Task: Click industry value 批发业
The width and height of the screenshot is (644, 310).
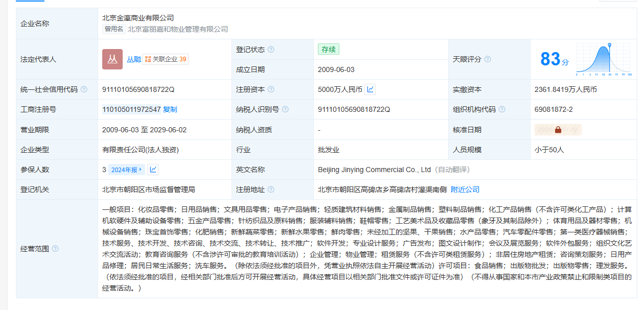Action: pyautogui.click(x=329, y=150)
